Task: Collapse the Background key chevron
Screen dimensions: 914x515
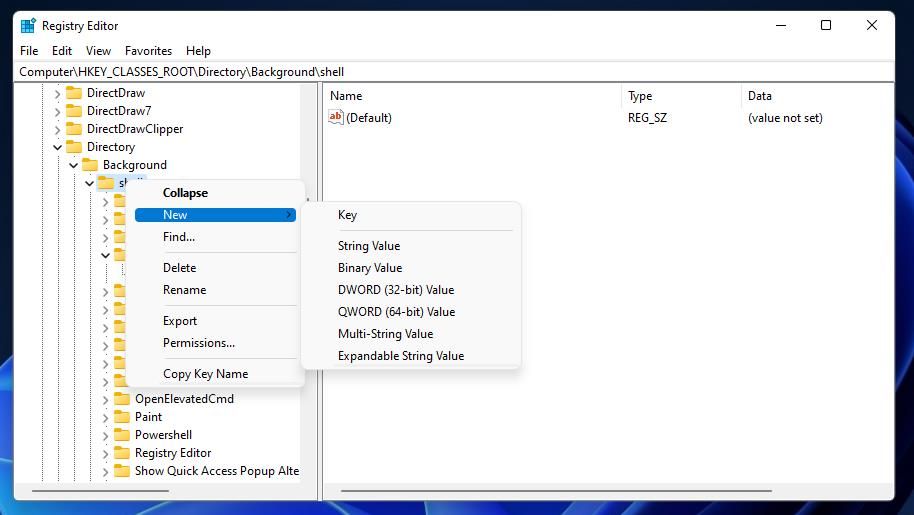Action: pos(73,165)
